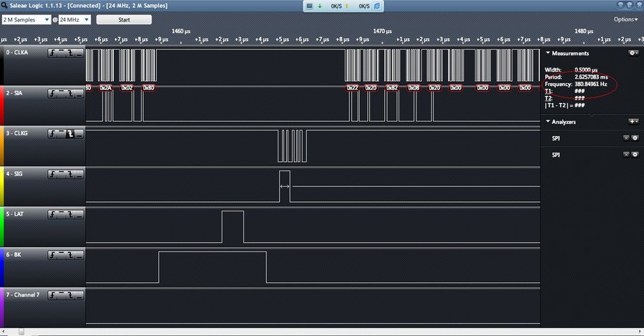Set falling edge trigger on Channel 7
The width and height of the screenshot is (644, 336).
70,294
